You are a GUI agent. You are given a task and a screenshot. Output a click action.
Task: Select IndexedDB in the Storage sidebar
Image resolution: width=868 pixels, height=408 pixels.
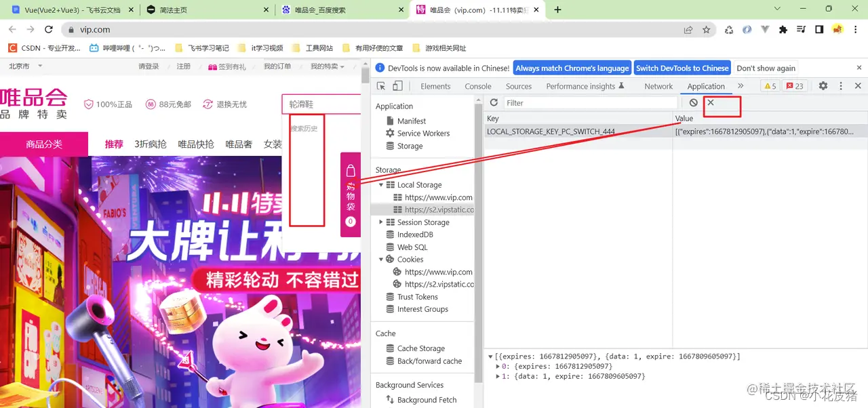click(416, 234)
